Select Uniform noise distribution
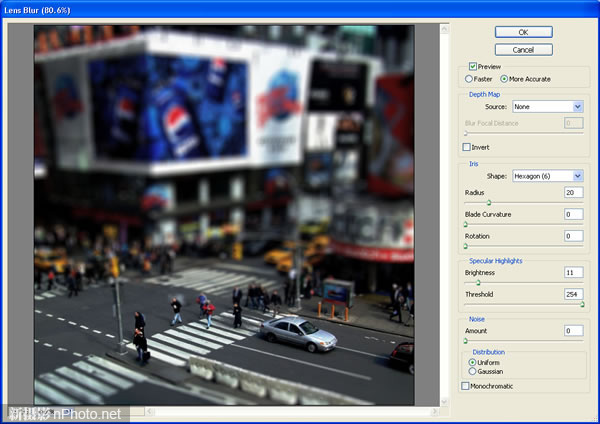Viewport: 600px width, 424px height. point(473,362)
